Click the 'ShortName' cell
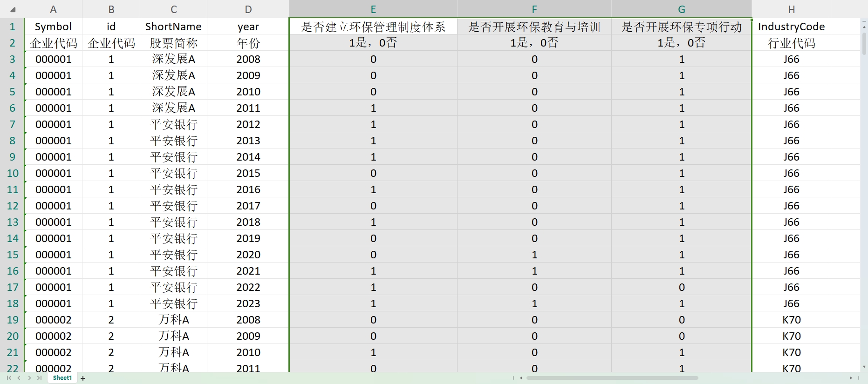The height and width of the screenshot is (384, 868). pos(174,27)
